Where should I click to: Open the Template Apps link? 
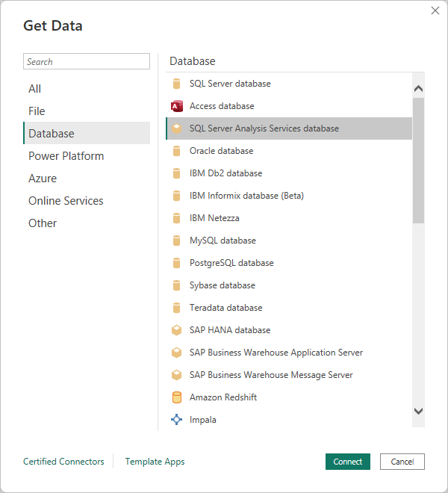(x=155, y=462)
